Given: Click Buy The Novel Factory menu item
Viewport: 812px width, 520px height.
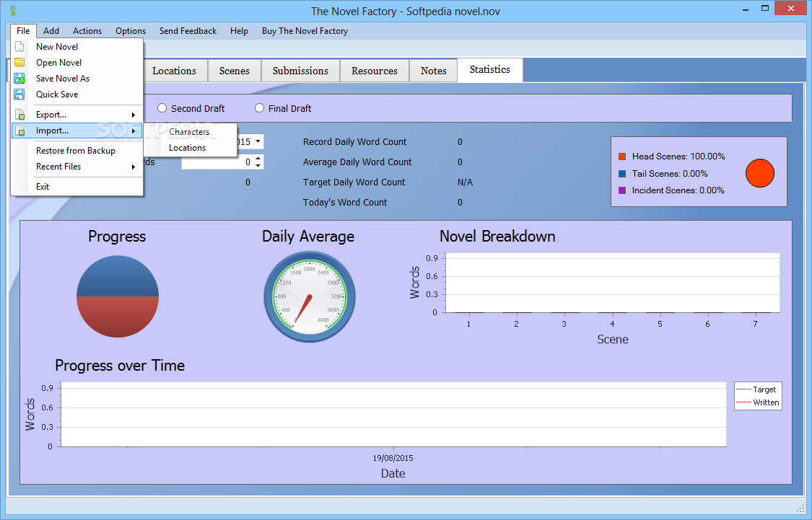Looking at the screenshot, I should 305,31.
